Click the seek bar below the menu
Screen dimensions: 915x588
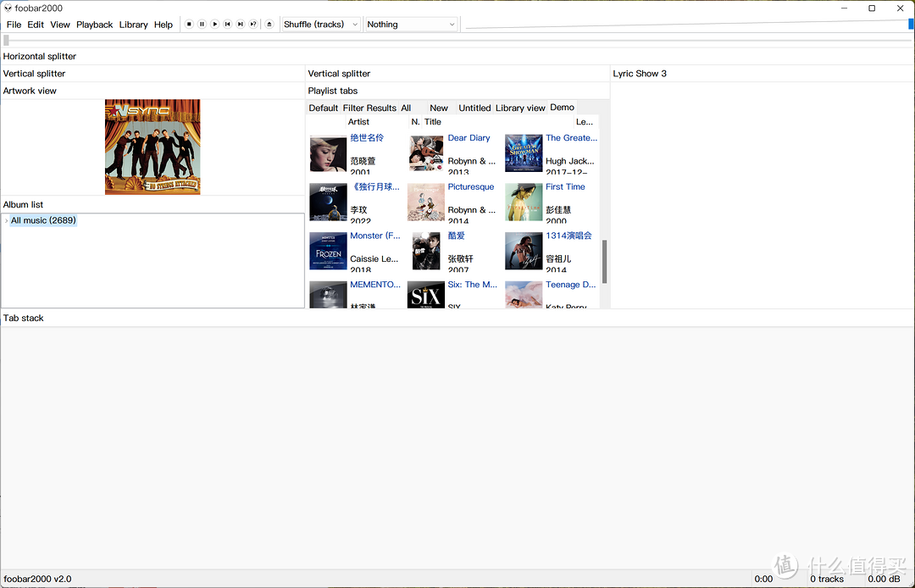tap(457, 41)
